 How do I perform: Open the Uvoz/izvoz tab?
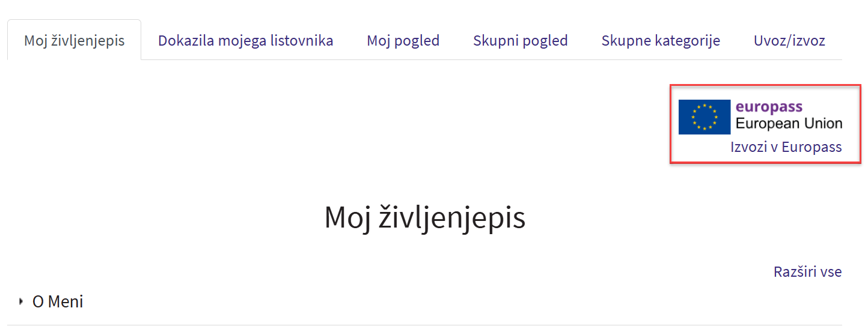click(x=789, y=41)
